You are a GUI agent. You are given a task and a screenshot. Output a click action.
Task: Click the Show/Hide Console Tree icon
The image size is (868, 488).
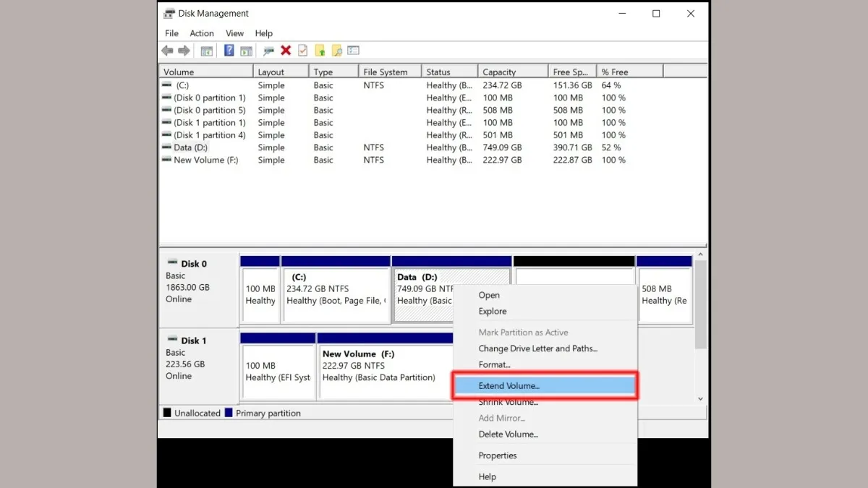click(x=207, y=51)
